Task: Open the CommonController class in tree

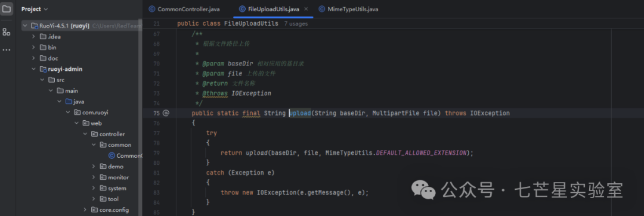Action: 125,156
